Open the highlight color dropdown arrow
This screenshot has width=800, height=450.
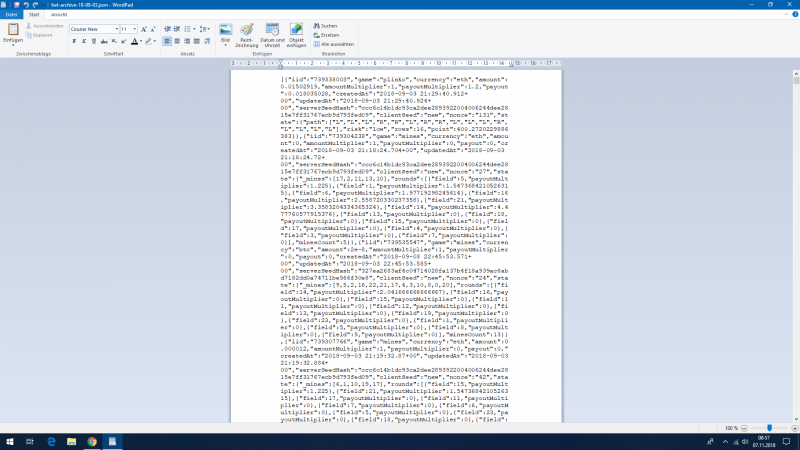(155, 41)
